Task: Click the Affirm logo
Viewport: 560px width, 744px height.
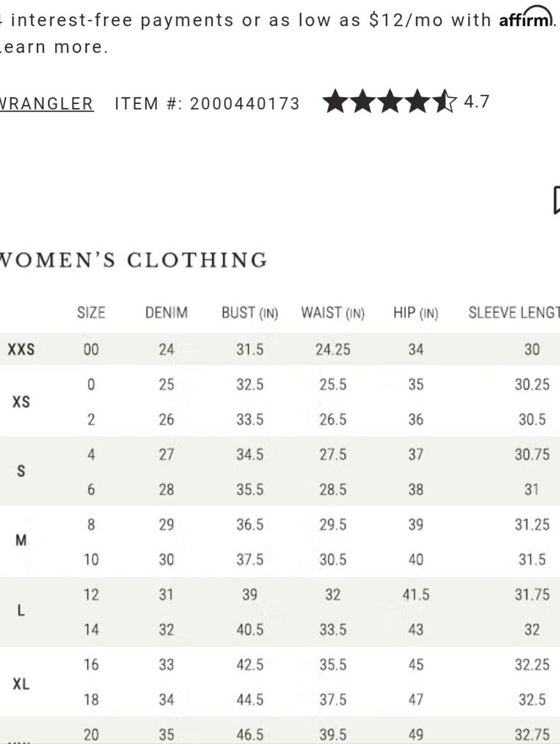Action: [x=526, y=18]
